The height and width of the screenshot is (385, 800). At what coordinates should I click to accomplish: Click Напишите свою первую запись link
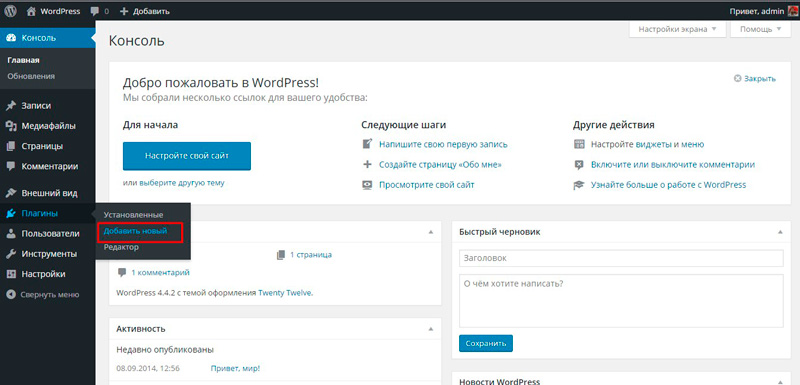point(443,144)
